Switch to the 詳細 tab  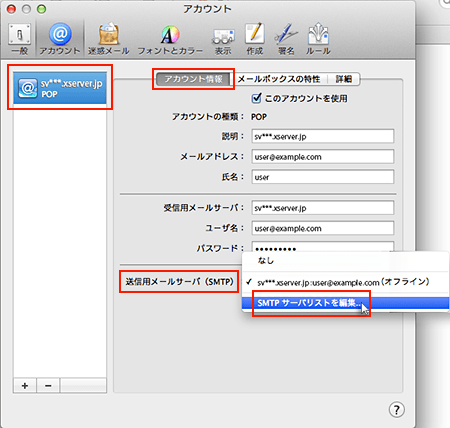344,79
